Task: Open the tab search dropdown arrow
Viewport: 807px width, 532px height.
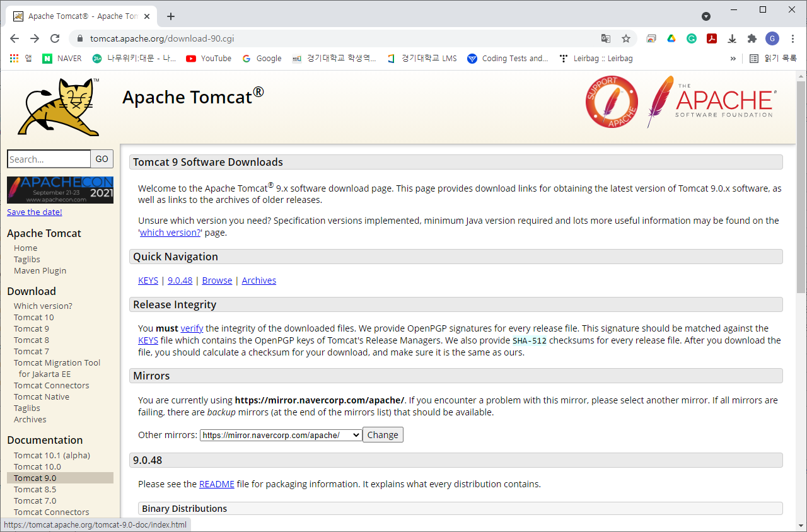Action: point(706,16)
